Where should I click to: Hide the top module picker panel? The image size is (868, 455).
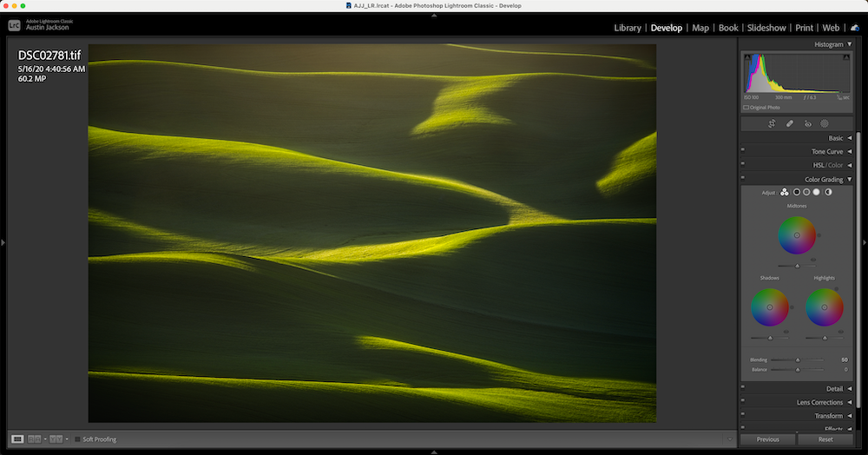[x=434, y=16]
